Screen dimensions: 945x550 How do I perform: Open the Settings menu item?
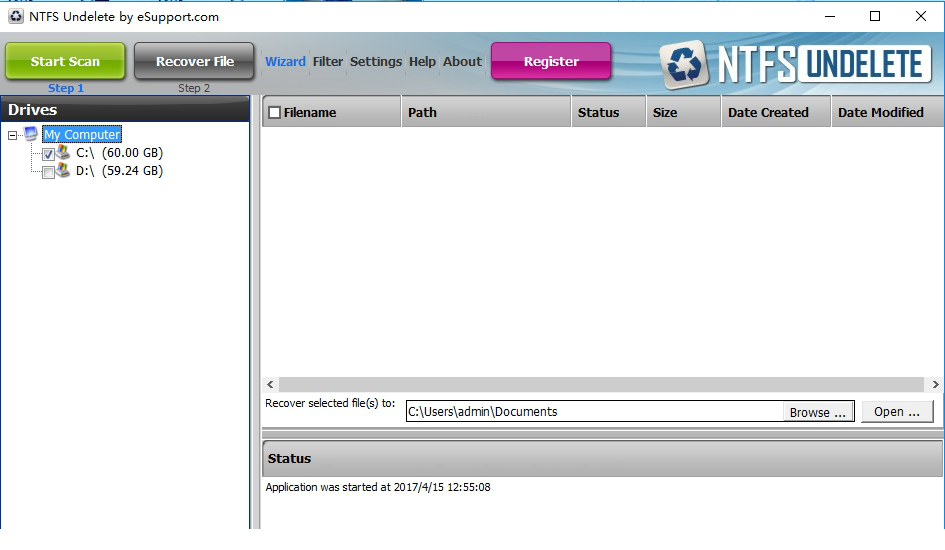tap(375, 61)
